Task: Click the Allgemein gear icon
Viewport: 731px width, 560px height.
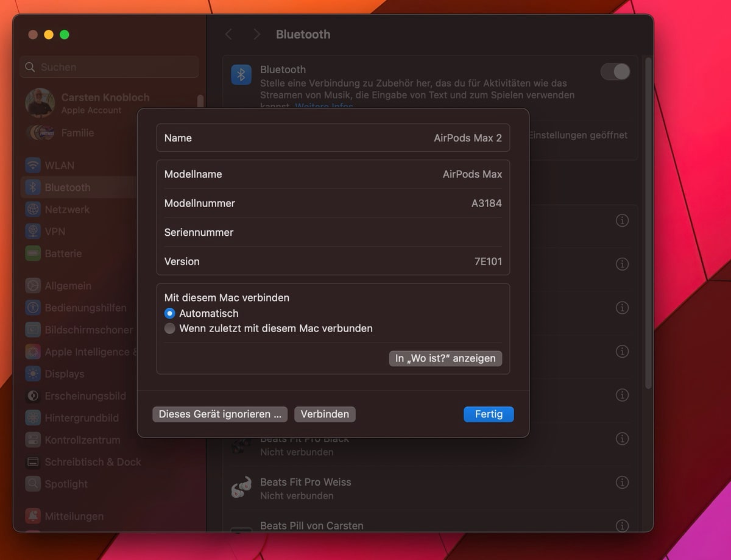Action: (33, 285)
